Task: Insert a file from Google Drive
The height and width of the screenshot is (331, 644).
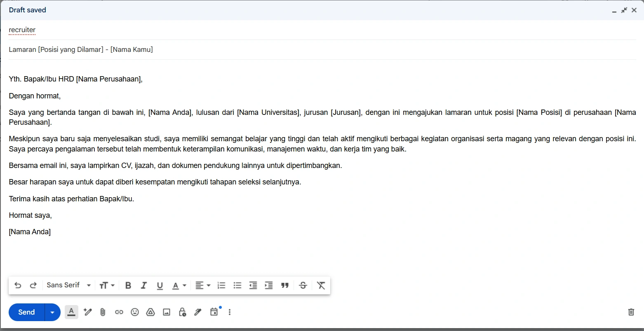Action: [x=150, y=312]
